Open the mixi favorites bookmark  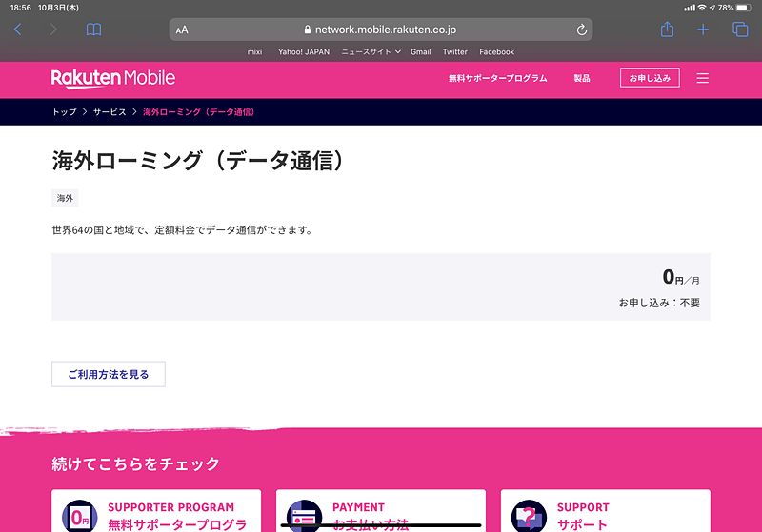tap(254, 52)
